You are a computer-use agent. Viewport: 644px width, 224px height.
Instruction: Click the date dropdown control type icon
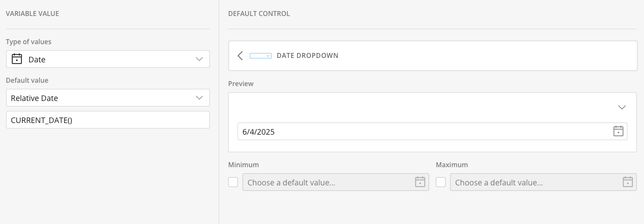pyautogui.click(x=260, y=55)
